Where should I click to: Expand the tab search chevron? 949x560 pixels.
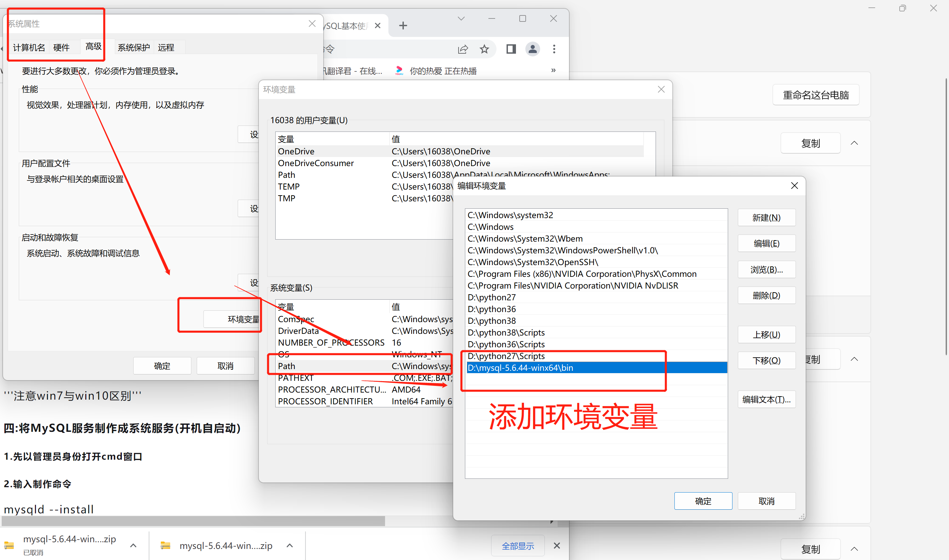point(461,18)
